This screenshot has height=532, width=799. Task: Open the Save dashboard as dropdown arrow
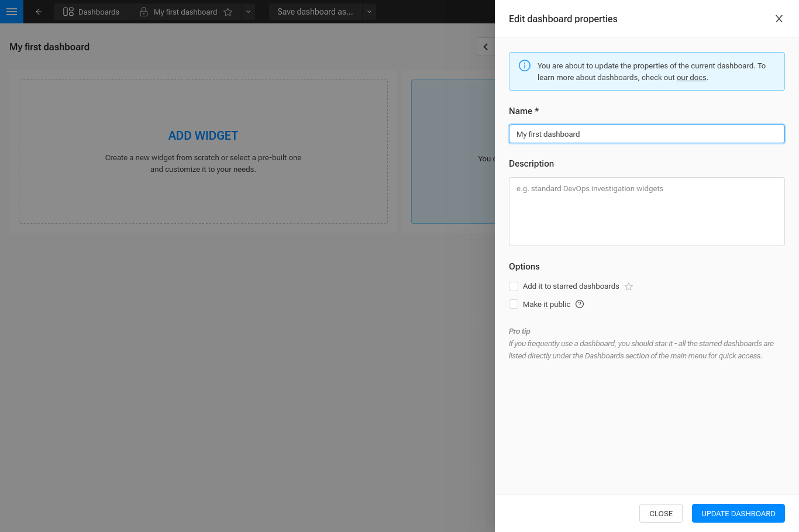click(x=369, y=11)
